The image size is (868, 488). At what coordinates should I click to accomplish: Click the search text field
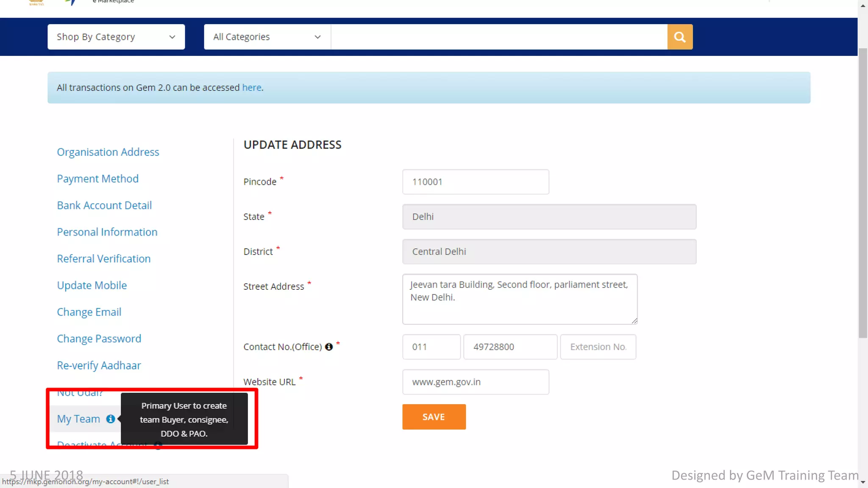click(499, 37)
